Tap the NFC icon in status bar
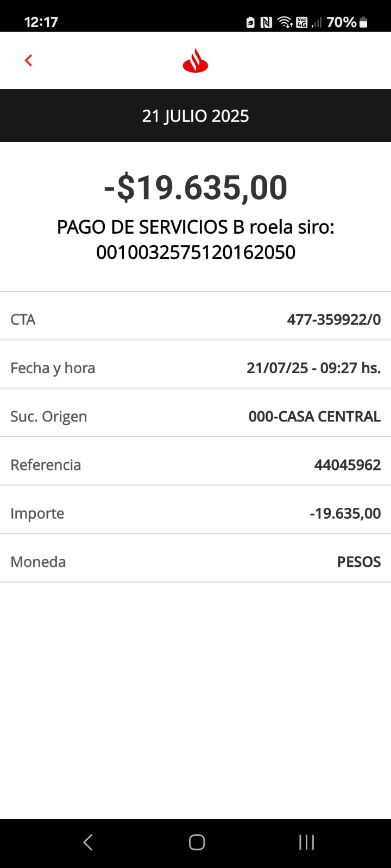This screenshot has height=868, width=391. [266, 22]
